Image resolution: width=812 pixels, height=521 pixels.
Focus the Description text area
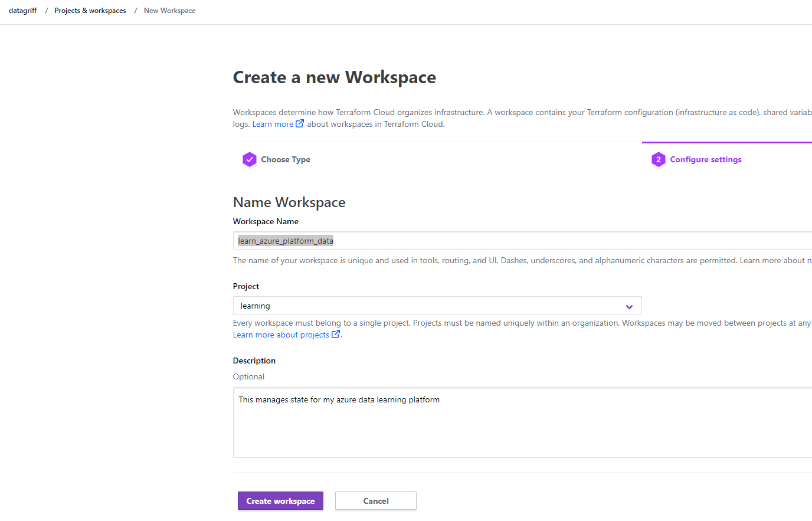click(x=523, y=422)
